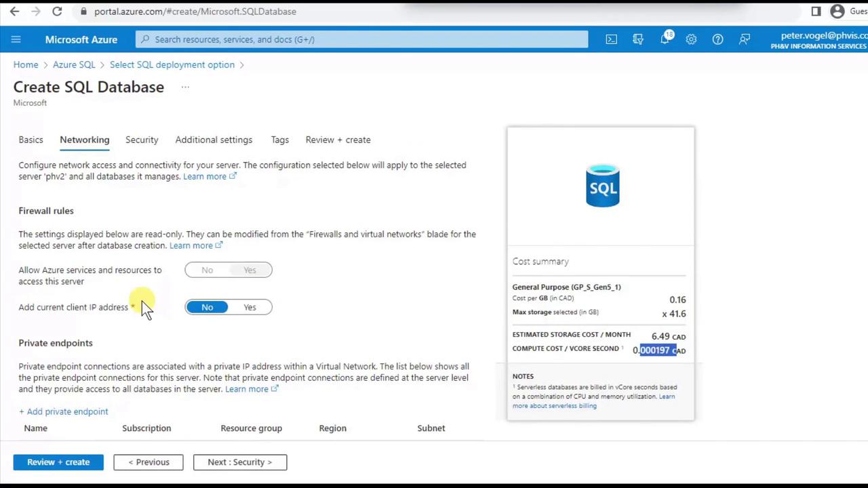Open the Directories + subscriptions filter icon
The height and width of the screenshot is (488, 868).
[638, 39]
